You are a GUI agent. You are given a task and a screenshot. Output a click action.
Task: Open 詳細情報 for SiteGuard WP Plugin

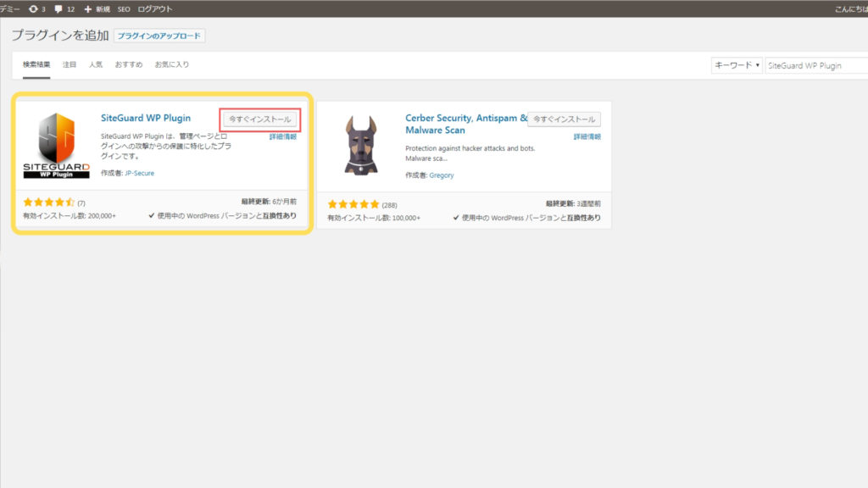coord(283,136)
